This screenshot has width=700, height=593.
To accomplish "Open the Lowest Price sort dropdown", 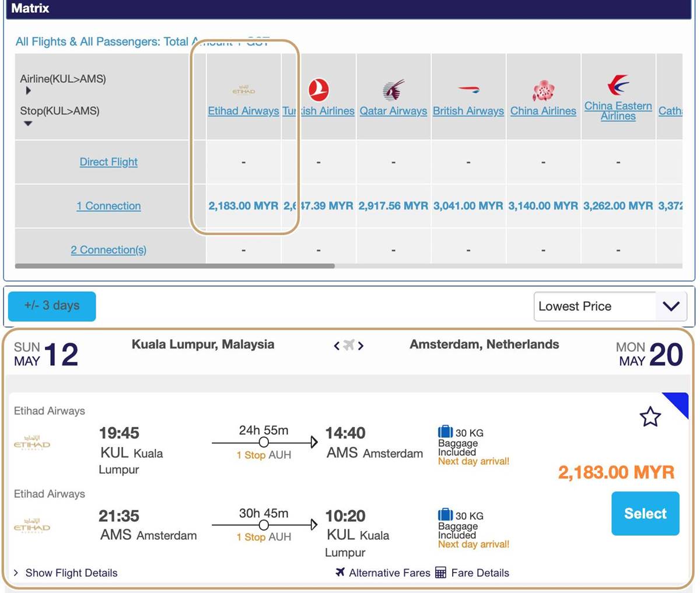I will coord(611,306).
